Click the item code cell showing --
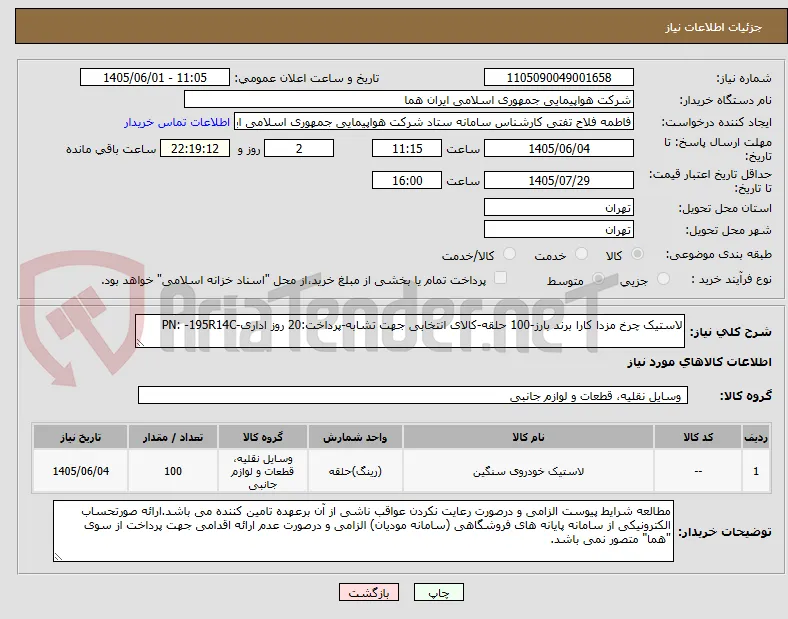Image resolution: width=788 pixels, height=619 pixels. 698,471
